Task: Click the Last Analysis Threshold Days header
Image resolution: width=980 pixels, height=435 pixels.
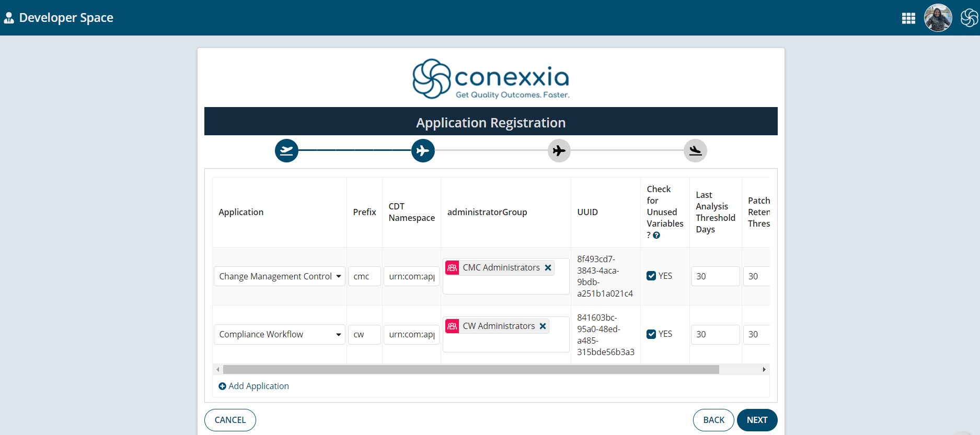Action: coord(716,212)
